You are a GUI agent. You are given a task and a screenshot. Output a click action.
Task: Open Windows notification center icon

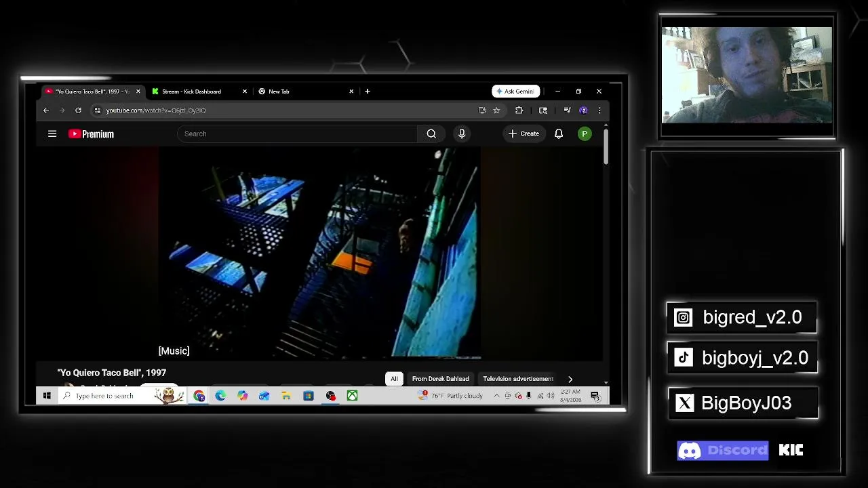click(595, 396)
